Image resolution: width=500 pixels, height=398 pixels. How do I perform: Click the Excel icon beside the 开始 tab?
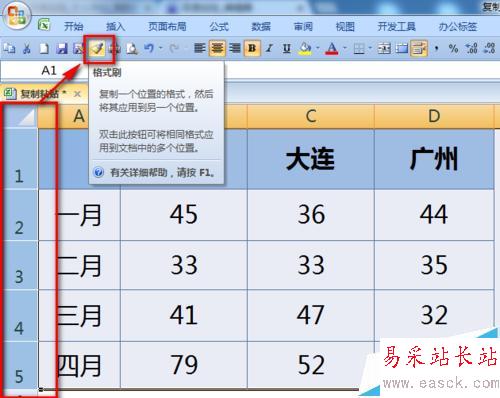(44, 25)
